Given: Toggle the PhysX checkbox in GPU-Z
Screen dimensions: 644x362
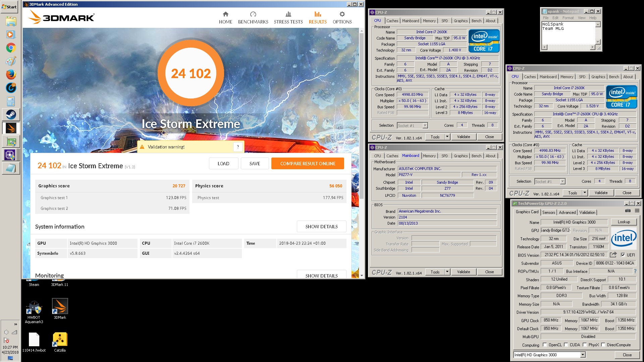Looking at the screenshot, I should click(x=585, y=345).
